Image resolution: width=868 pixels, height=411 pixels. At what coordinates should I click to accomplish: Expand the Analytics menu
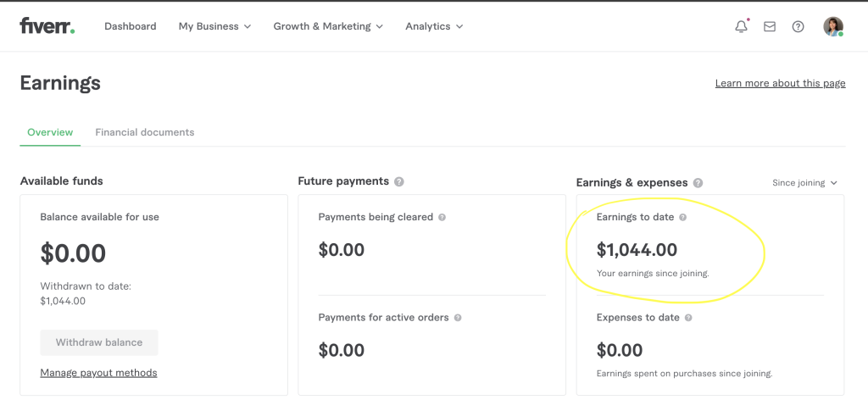(x=434, y=26)
